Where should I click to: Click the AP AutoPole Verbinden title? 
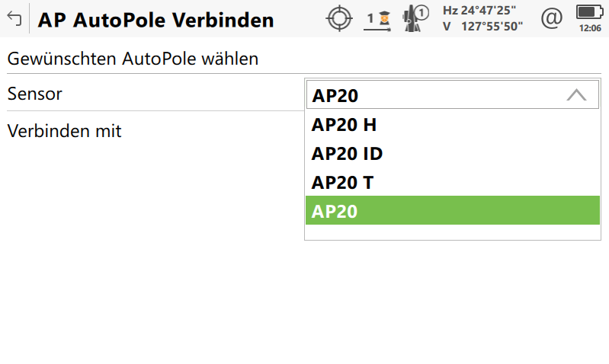click(x=155, y=20)
